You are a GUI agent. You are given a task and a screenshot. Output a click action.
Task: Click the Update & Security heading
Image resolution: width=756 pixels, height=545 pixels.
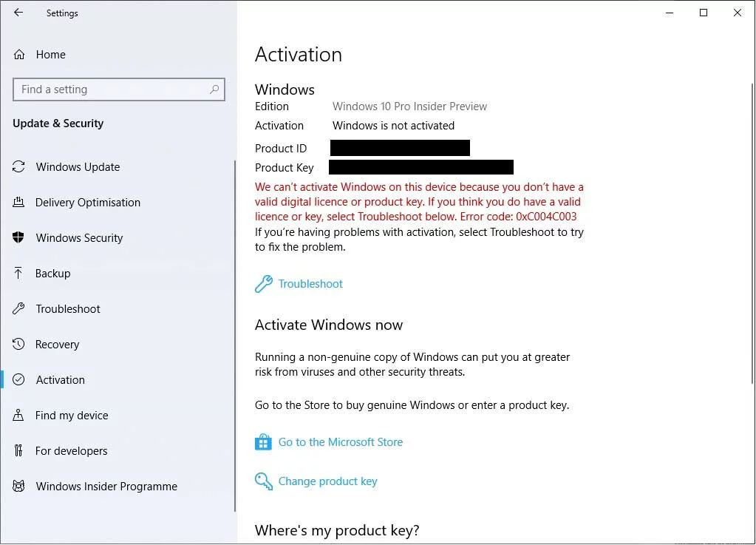(x=58, y=123)
